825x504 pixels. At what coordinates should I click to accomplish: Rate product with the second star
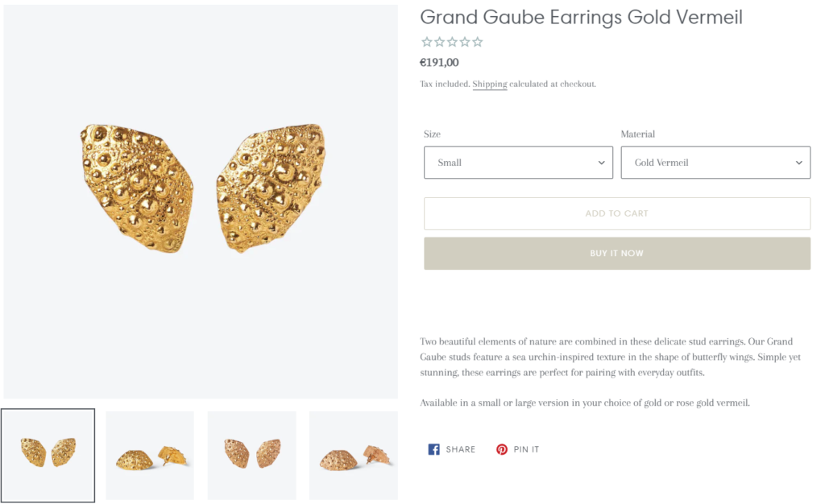(x=439, y=42)
